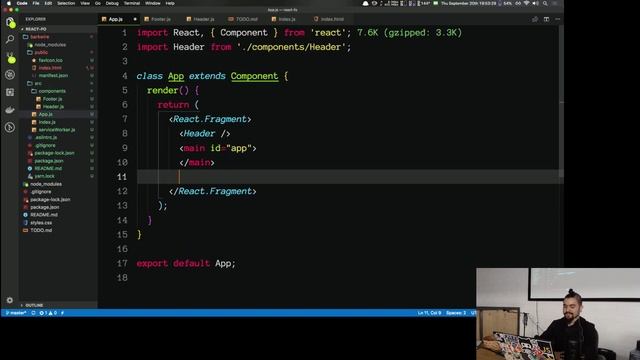Open the Debug view in activity bar
The height and width of the screenshot is (360, 640).
tap(10, 75)
